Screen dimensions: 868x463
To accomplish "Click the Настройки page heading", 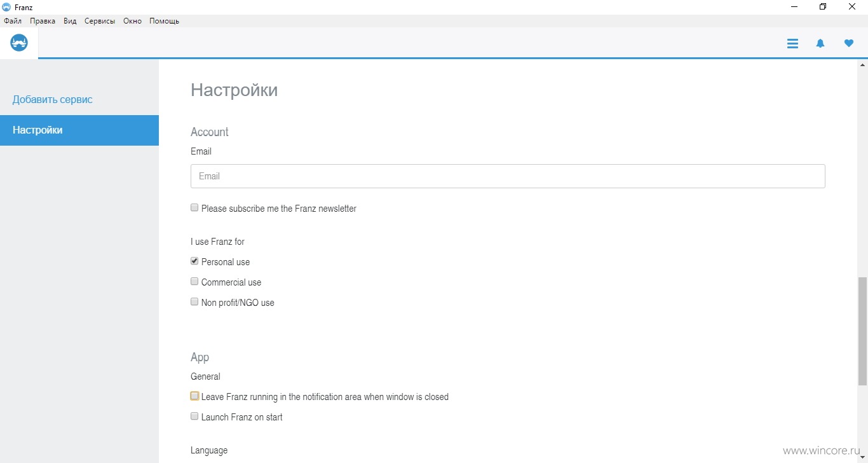I will (234, 90).
